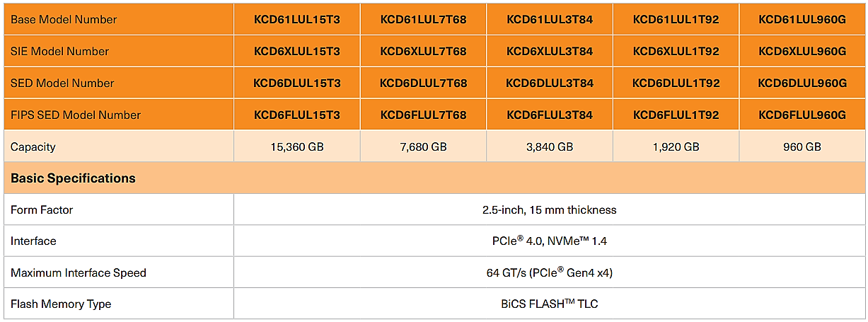The height and width of the screenshot is (322, 868).
Task: Select the FIPS SED Model Number label
Action: 76,115
